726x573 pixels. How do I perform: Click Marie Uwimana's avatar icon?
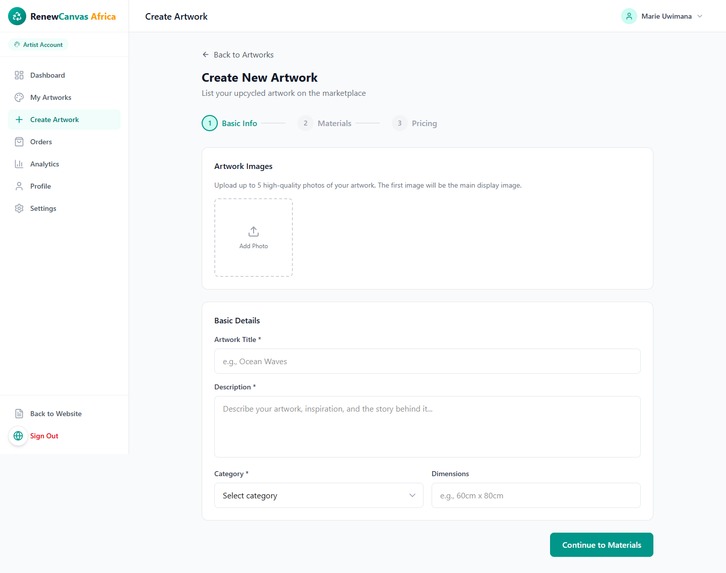click(629, 16)
